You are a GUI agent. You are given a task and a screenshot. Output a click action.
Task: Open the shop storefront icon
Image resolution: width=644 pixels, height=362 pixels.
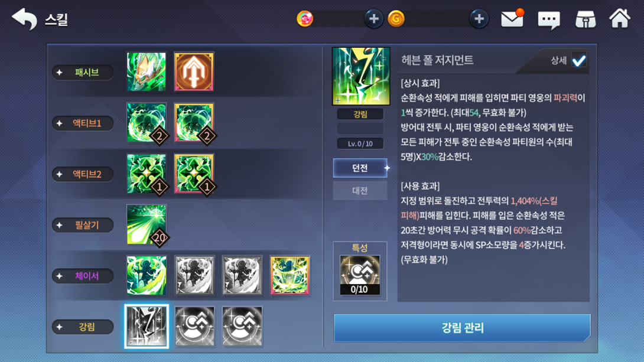586,19
